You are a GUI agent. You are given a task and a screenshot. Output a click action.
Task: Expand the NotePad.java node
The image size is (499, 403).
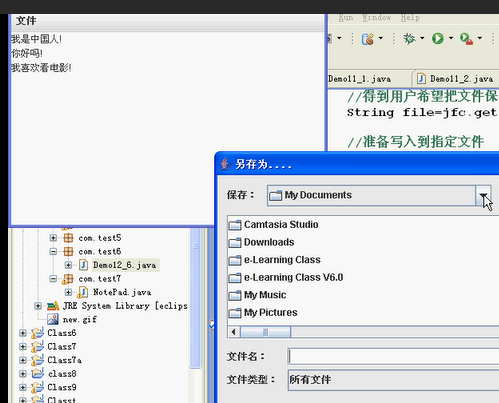click(x=68, y=292)
